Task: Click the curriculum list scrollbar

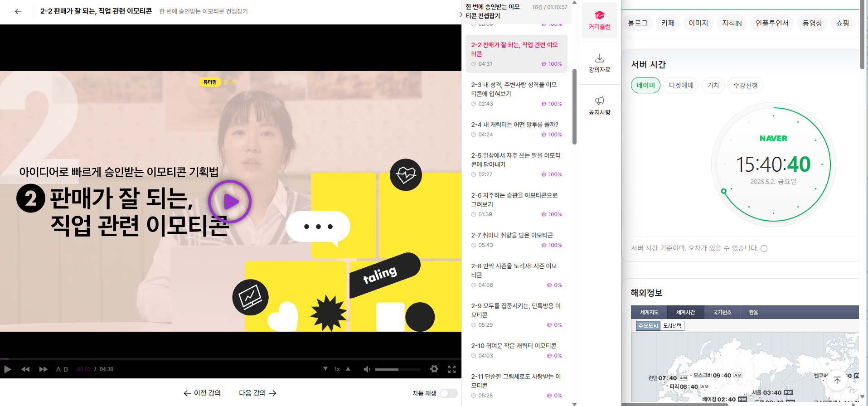Action: [574, 107]
